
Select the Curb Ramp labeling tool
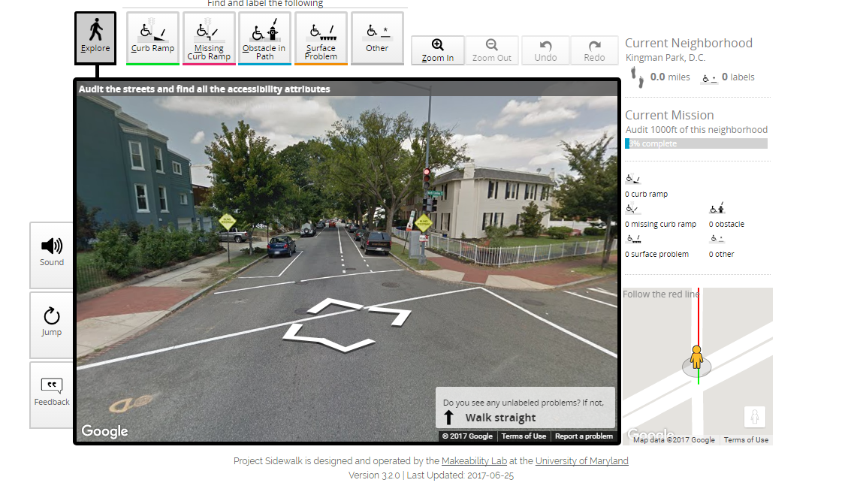click(x=152, y=38)
